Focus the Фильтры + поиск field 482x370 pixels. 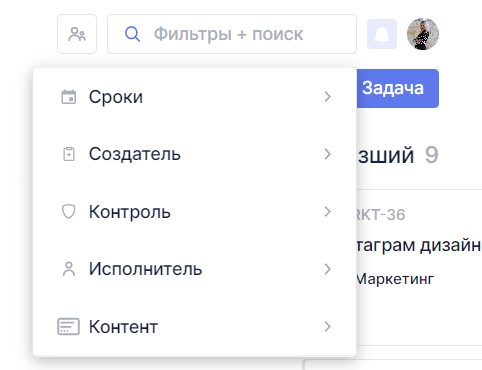click(x=232, y=34)
